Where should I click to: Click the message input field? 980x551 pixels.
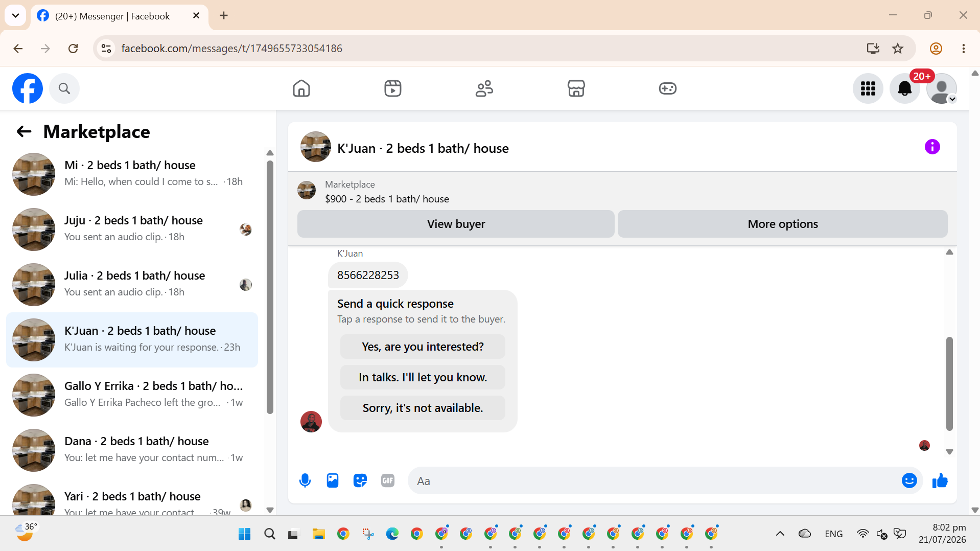[x=654, y=481]
